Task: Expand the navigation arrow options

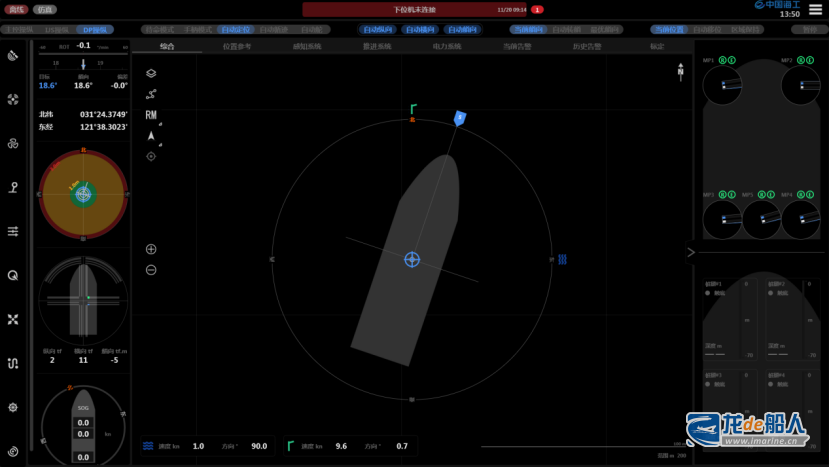Action: click(x=152, y=136)
